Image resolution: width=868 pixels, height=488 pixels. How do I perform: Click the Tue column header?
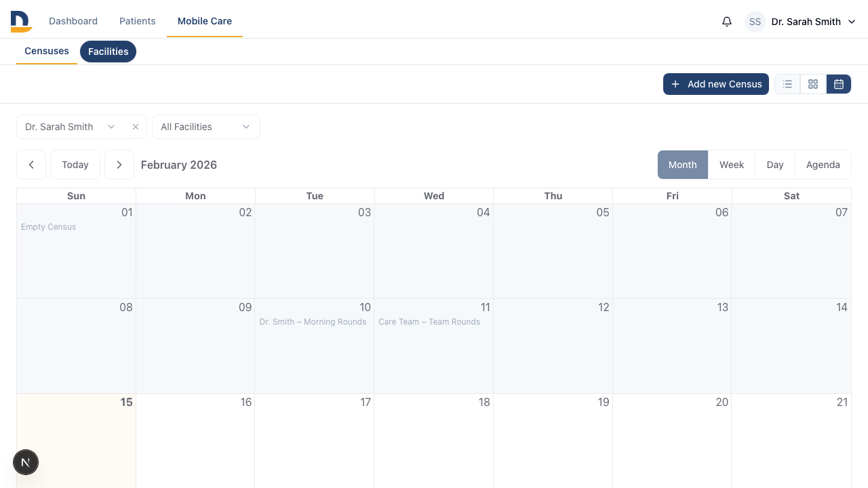(x=315, y=196)
